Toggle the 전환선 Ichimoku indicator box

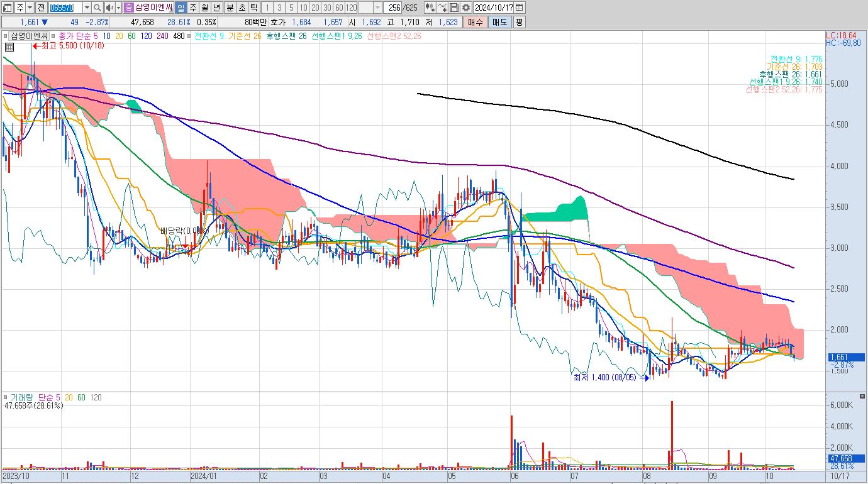click(x=191, y=36)
